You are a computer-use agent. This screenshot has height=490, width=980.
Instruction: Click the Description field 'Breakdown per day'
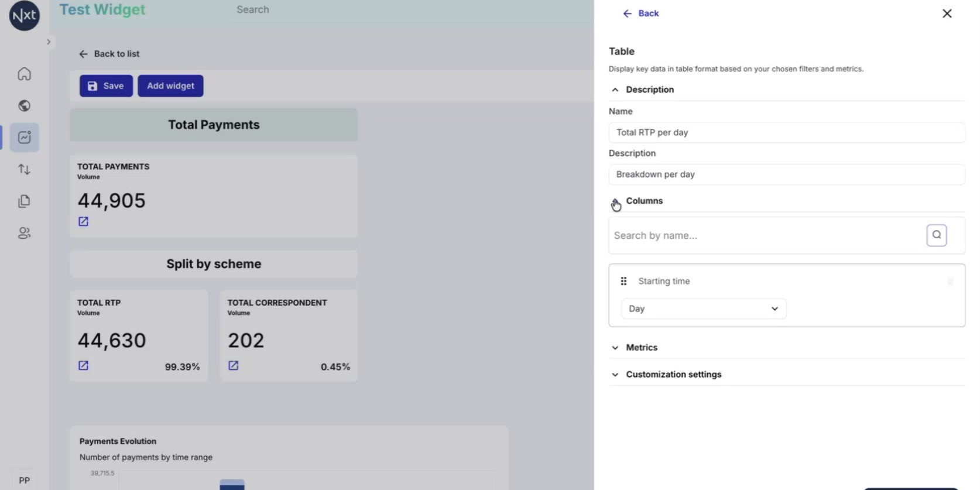tap(786, 174)
